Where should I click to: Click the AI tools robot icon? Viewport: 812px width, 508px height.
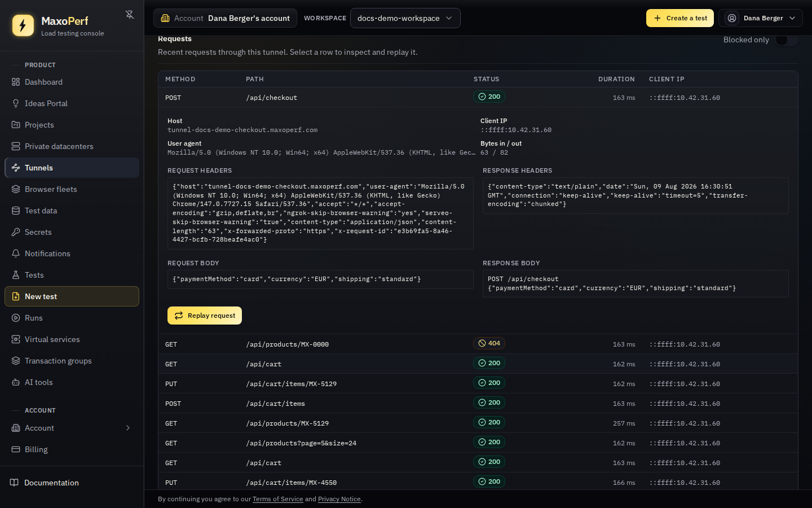(16, 382)
